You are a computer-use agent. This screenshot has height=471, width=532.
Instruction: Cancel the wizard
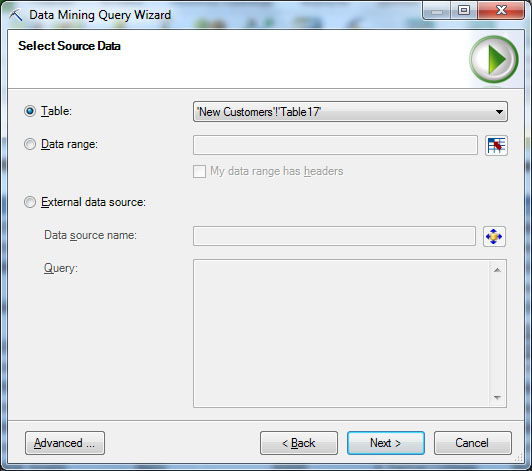(473, 443)
